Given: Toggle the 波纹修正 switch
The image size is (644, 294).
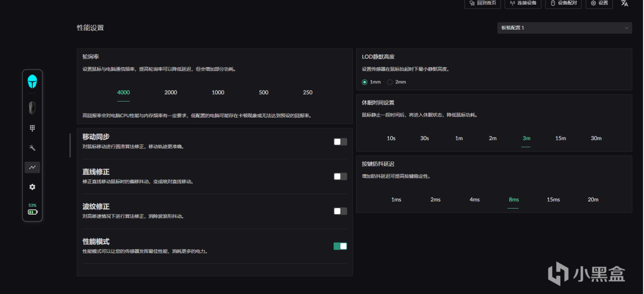Looking at the screenshot, I should pos(340,211).
